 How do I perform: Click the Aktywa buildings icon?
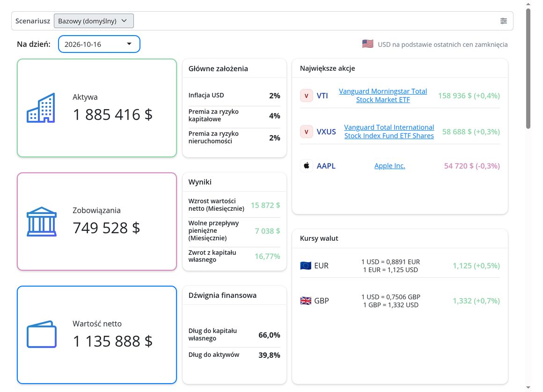pos(41,108)
